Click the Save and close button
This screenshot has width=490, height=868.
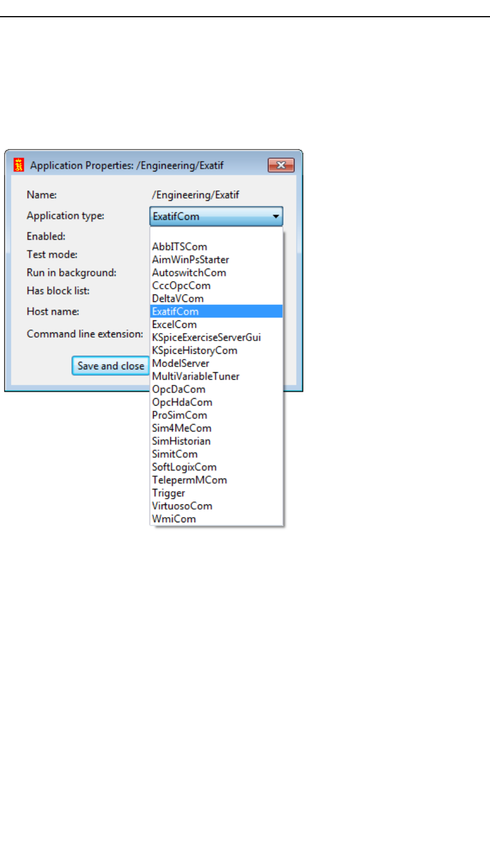pyautogui.click(x=110, y=366)
